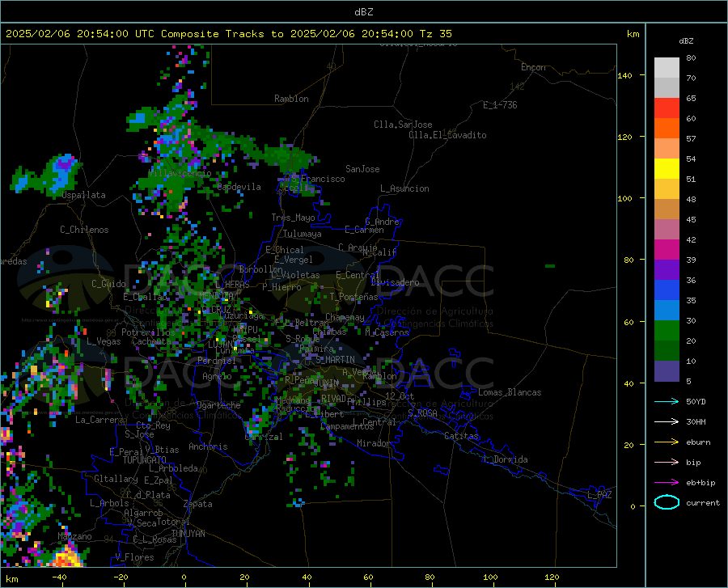Click the 'Divisadero' map label
Viewport: 728px width, 588px height.
[395, 282]
